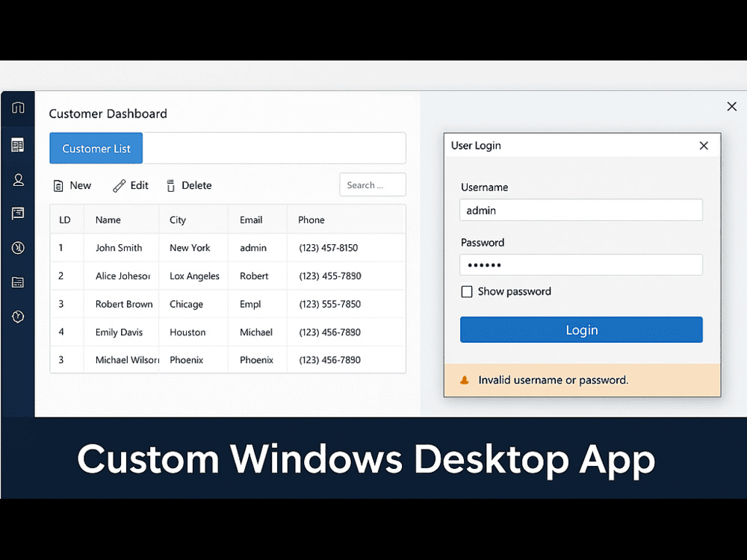This screenshot has height=560, width=747.
Task: Sort by the Name column header
Action: coord(108,220)
